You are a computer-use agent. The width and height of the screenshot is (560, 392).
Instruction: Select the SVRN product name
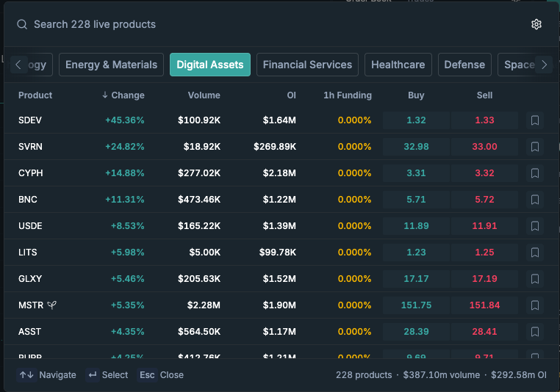click(x=30, y=147)
